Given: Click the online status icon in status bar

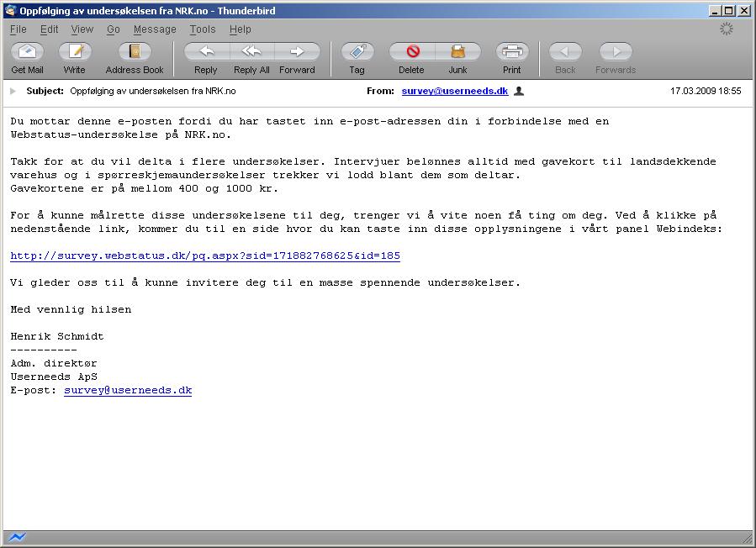Looking at the screenshot, I should click(x=17, y=538).
